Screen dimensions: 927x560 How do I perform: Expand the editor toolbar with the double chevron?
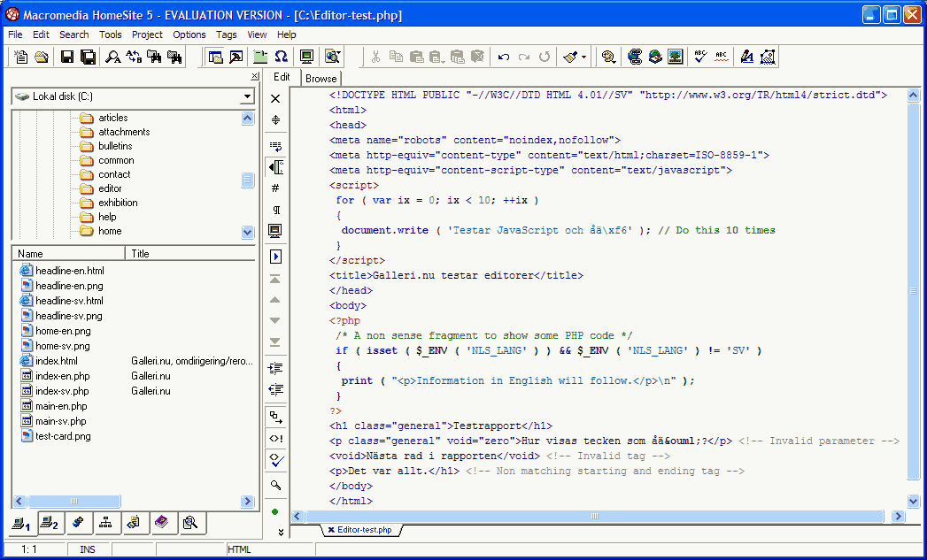(x=281, y=533)
